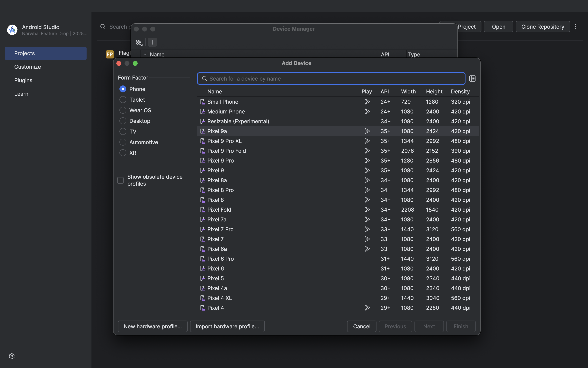Cancel the Add Device dialog
This screenshot has height=368, width=588.
click(362, 326)
